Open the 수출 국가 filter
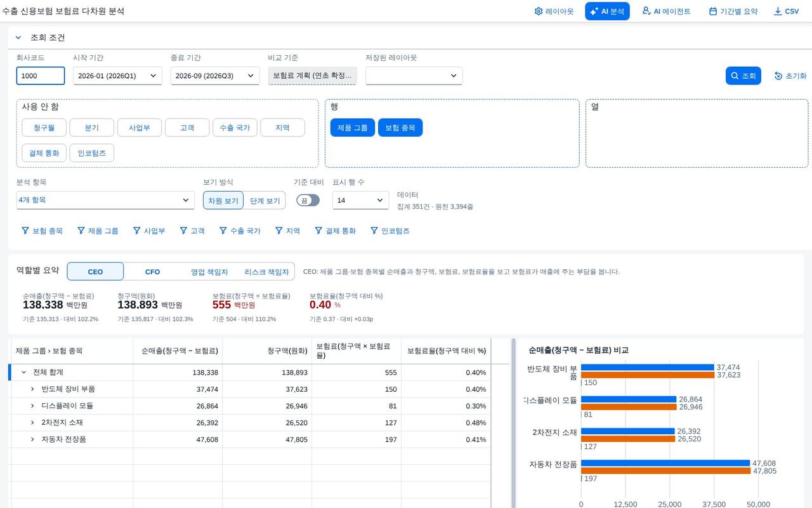This screenshot has width=812, height=508. 240,231
